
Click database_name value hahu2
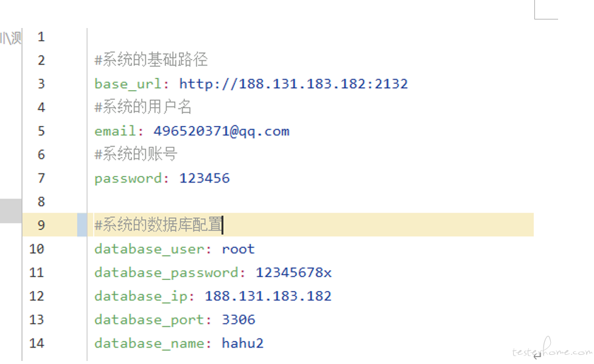pos(242,343)
